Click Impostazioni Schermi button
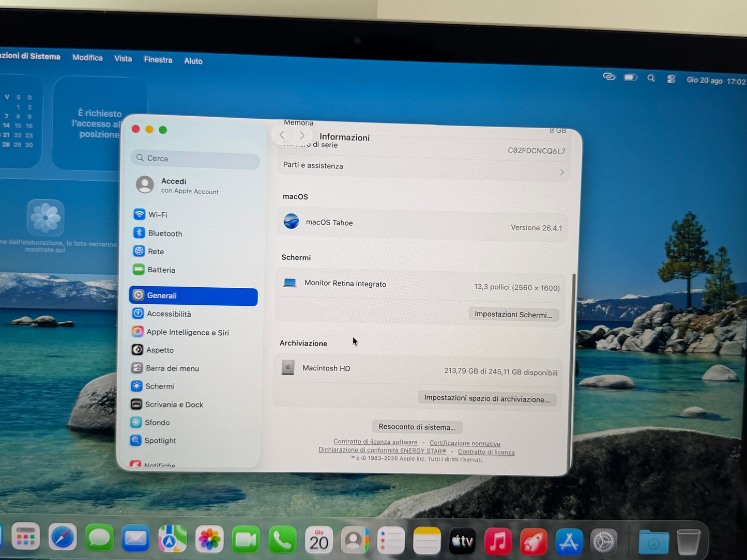The height and width of the screenshot is (560, 747). tap(513, 314)
